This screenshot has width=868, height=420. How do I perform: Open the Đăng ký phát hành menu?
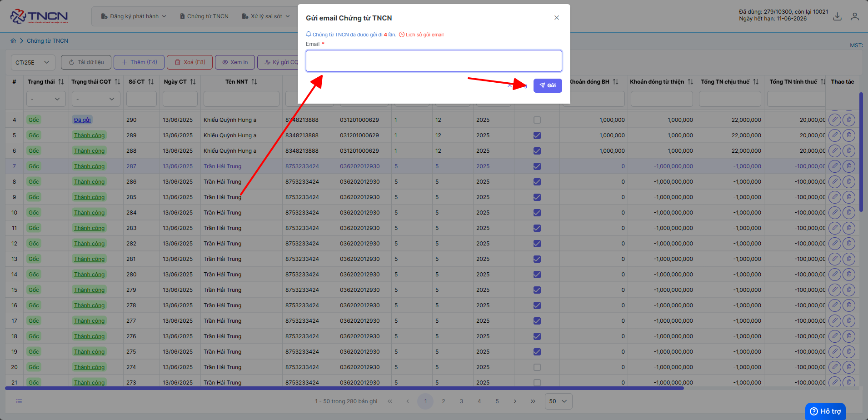click(134, 16)
